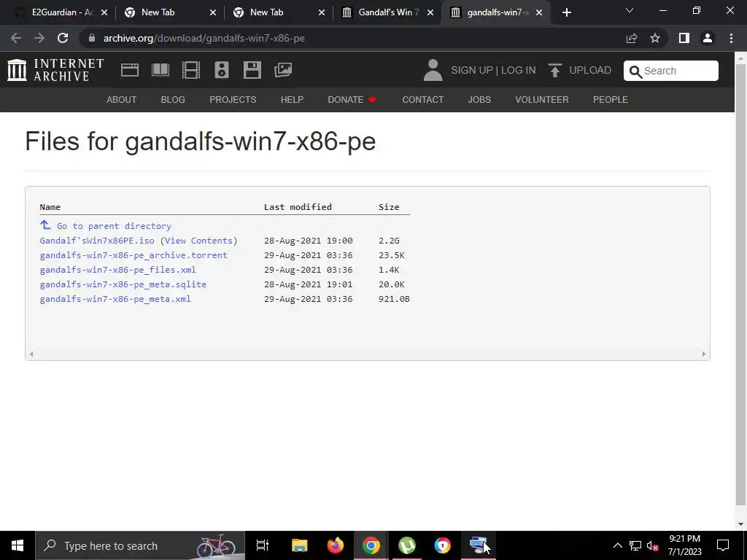Open the JOBS menu item
The height and width of the screenshot is (560, 747).
click(479, 99)
